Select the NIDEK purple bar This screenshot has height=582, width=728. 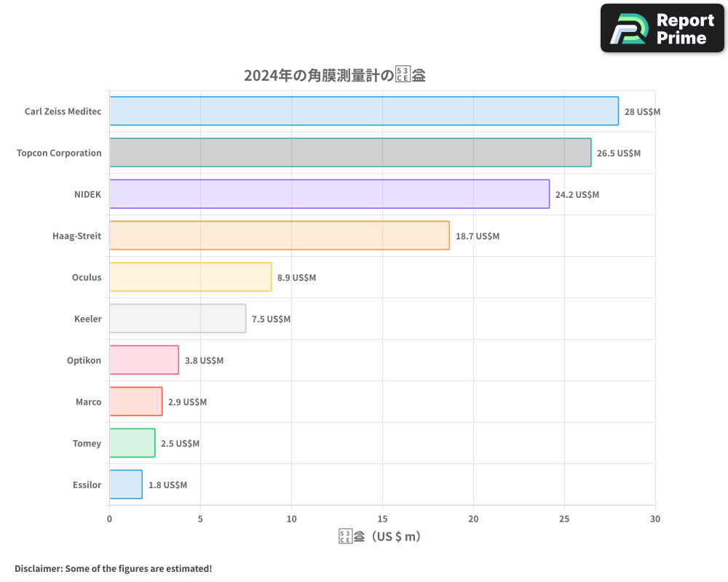(x=328, y=194)
